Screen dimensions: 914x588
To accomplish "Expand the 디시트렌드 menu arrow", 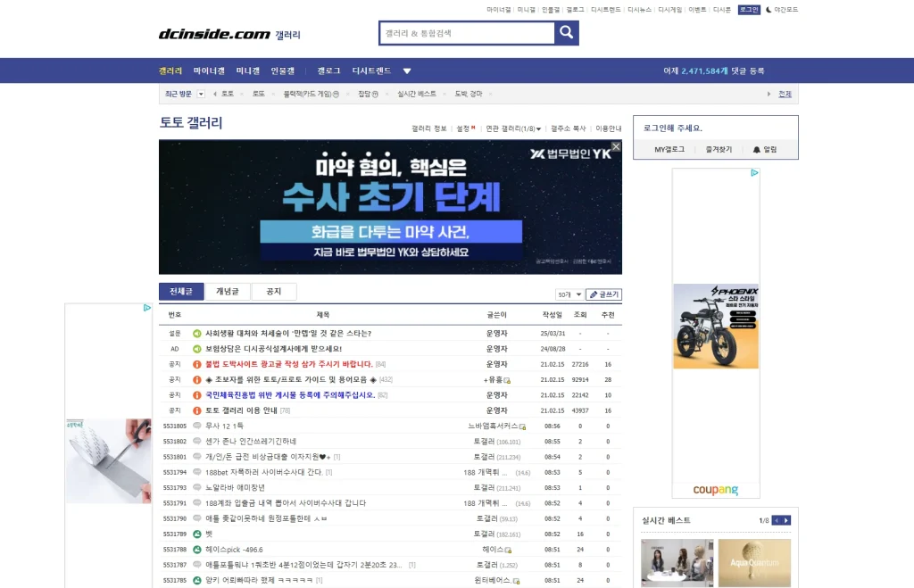I will click(407, 70).
